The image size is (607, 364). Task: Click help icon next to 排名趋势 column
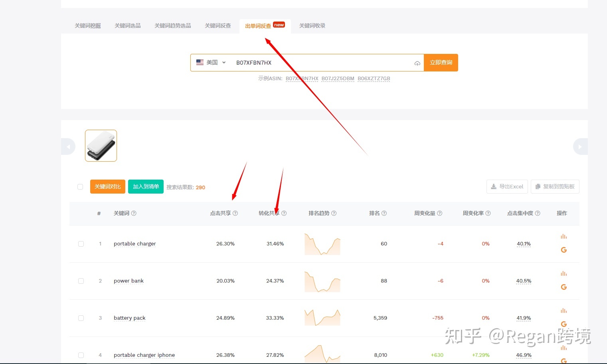[334, 214]
